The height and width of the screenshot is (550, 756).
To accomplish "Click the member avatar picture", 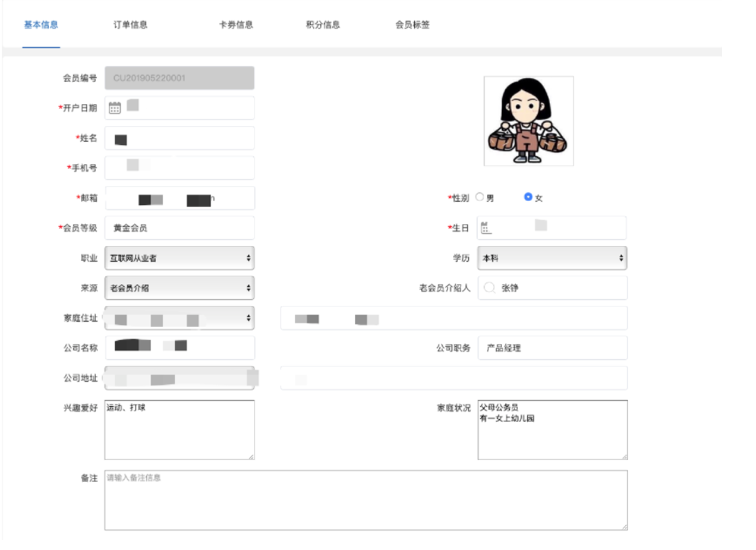I will pos(528,121).
